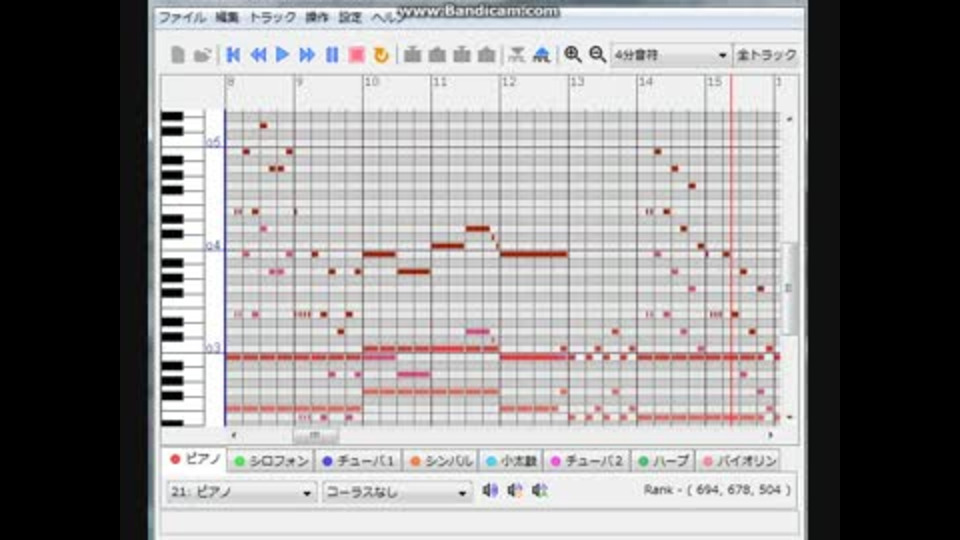This screenshot has height=540, width=960.
Task: Click the Rank - ( 694, 678, 504 ) text
Action: click(717, 490)
